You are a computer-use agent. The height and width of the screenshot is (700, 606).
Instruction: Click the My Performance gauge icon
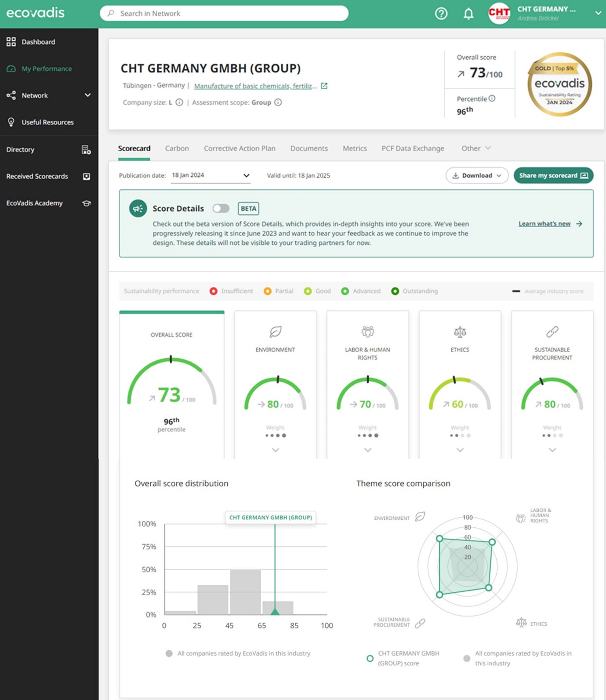11,69
